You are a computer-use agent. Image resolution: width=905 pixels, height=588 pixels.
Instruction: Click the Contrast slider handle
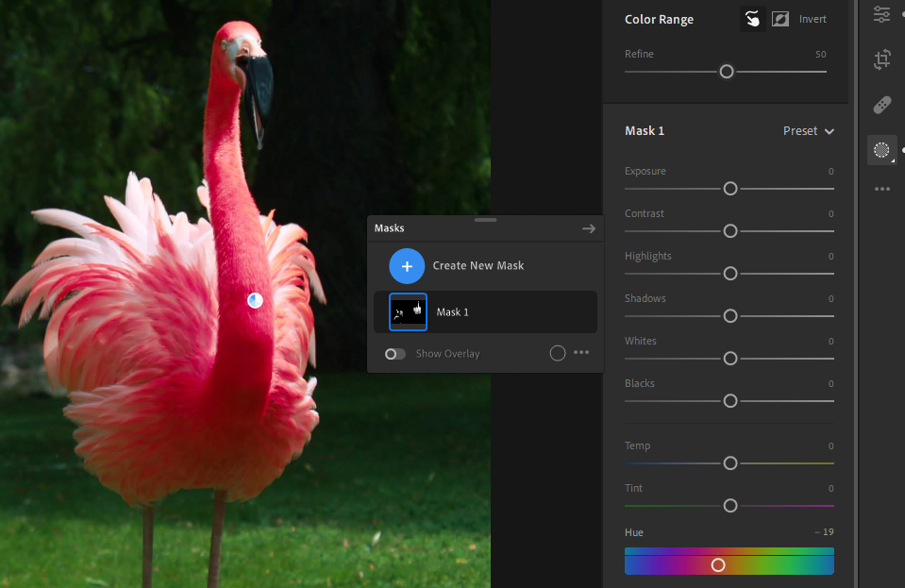click(730, 231)
